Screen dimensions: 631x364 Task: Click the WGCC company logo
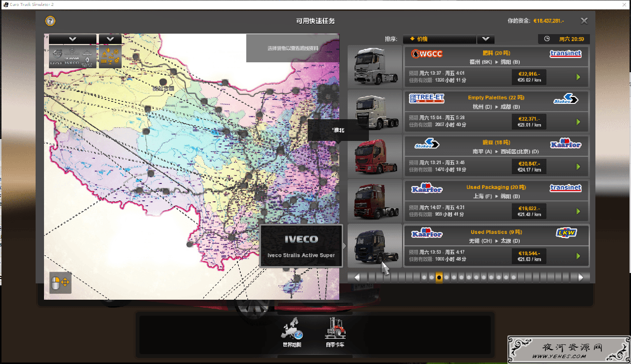click(427, 53)
